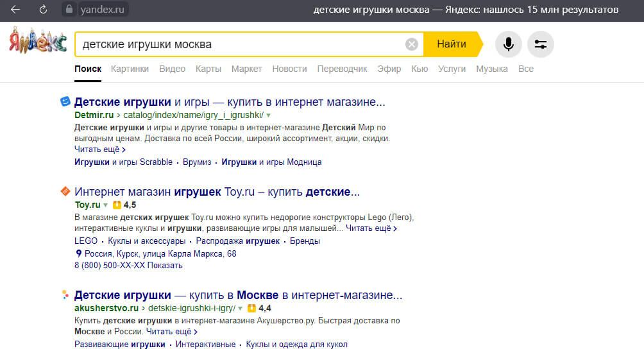644x358 pixels.
Task: Open the detskie-igrushki-i-igry path link
Action: pos(192,308)
